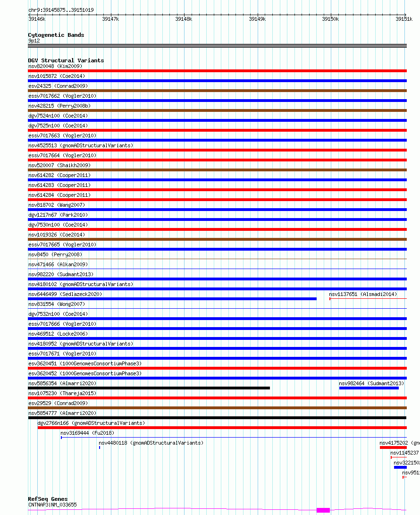Click nsv4180102 (gnomADStructuralVariants) label
420x515 pixels.
click(x=81, y=285)
